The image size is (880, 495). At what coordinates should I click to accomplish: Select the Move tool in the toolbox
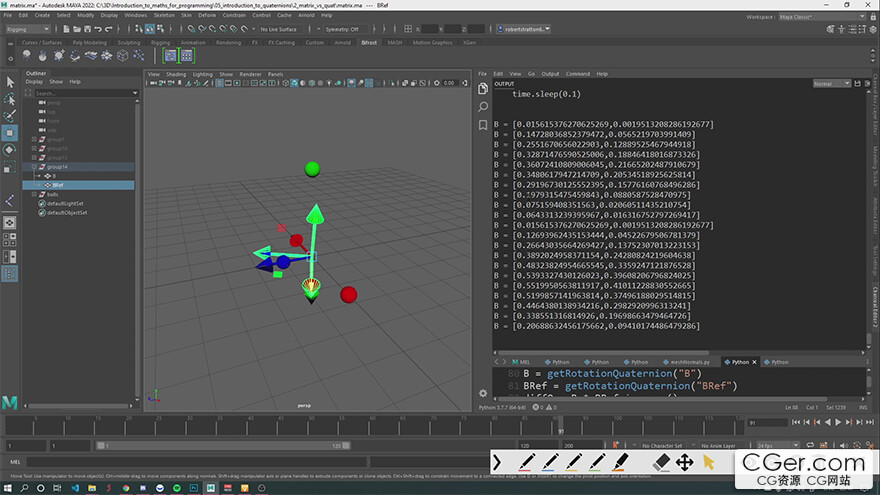[x=10, y=132]
